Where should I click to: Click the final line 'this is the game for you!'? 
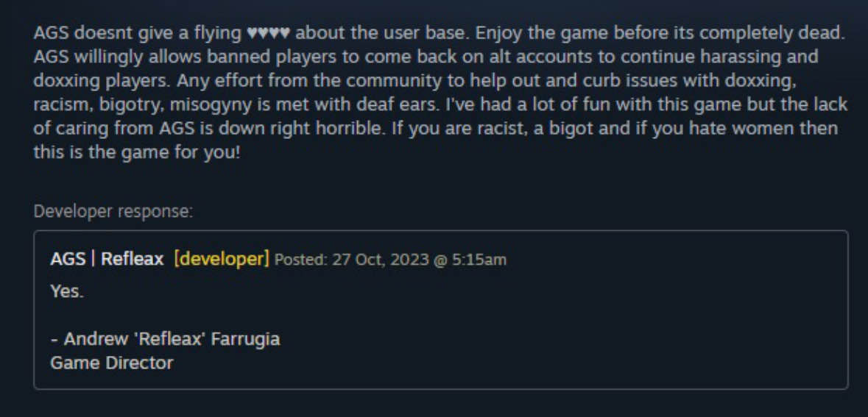(x=137, y=152)
